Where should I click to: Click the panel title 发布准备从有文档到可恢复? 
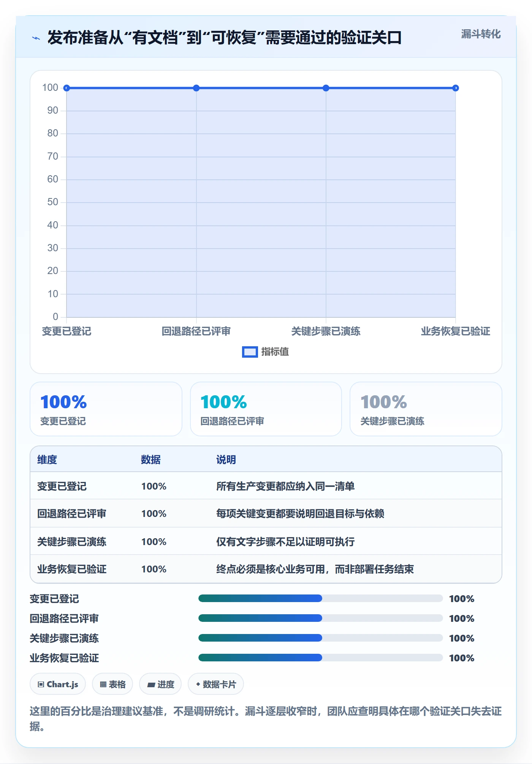pyautogui.click(x=224, y=38)
